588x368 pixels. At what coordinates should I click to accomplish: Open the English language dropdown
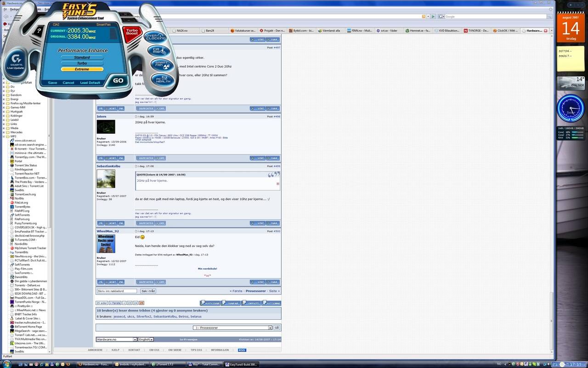(146, 339)
